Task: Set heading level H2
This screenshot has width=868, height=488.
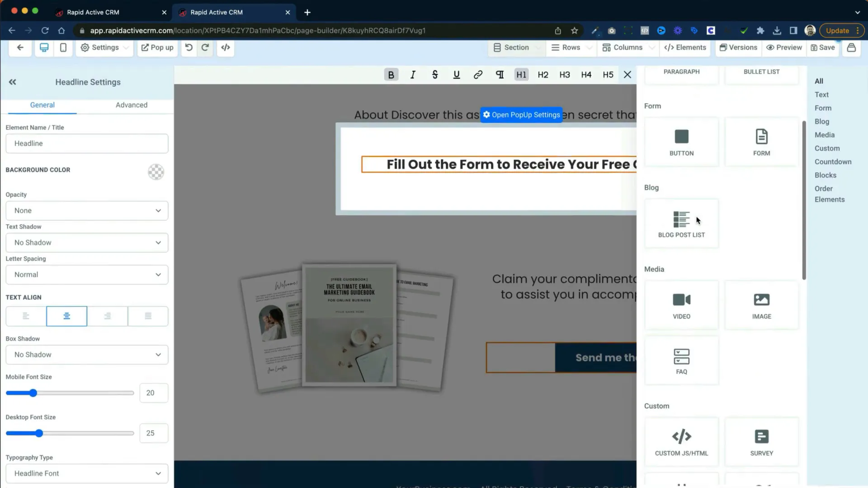Action: [543, 75]
